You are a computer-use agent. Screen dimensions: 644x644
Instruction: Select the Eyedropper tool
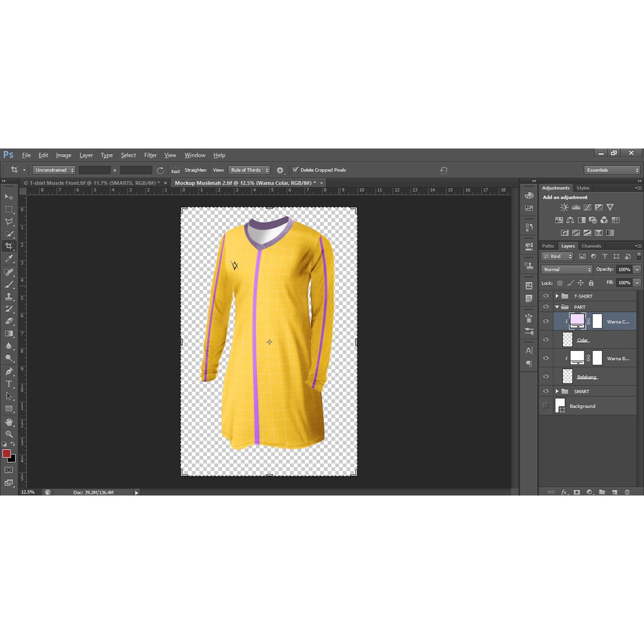[x=9, y=259]
